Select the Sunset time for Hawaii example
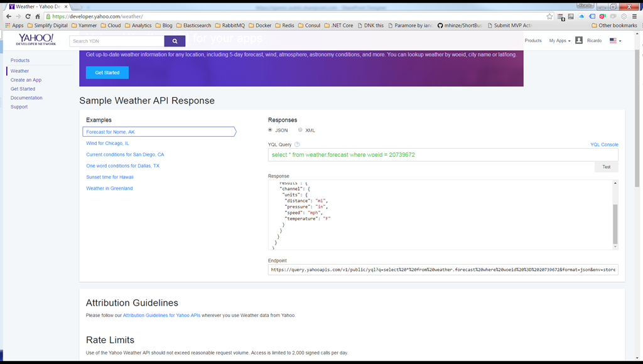This screenshot has height=364, width=643. (x=110, y=177)
